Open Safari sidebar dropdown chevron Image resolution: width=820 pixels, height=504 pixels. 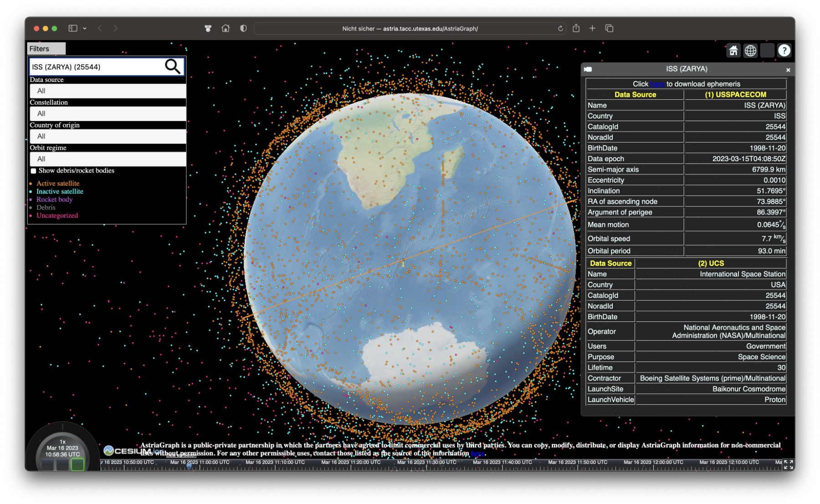click(85, 28)
